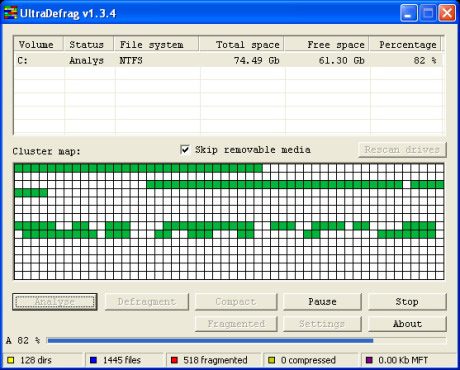Select the C: volume row
The image size is (460, 370).
click(229, 61)
